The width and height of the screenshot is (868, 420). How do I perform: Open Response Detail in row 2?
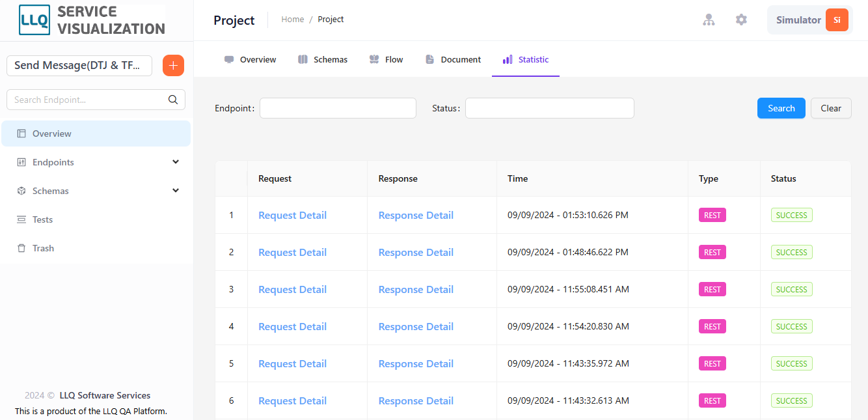[416, 253]
